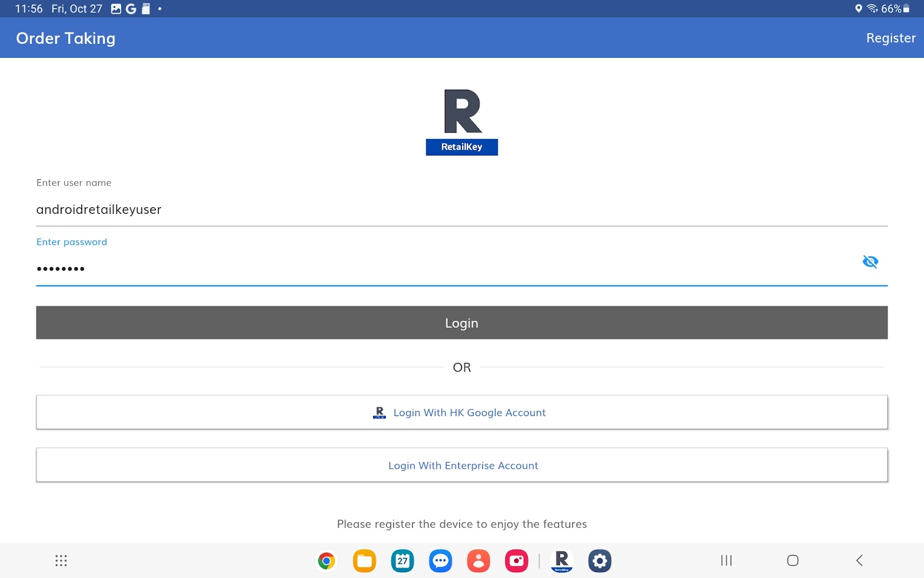Open the app drawer grid icon
Viewport: 924px width, 578px height.
tap(61, 561)
